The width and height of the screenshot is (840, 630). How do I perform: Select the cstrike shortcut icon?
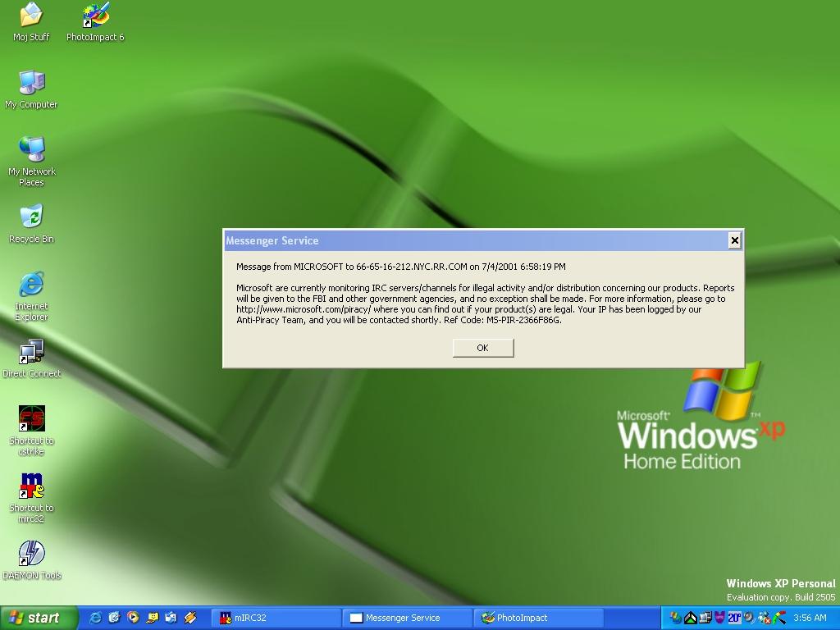pos(31,419)
